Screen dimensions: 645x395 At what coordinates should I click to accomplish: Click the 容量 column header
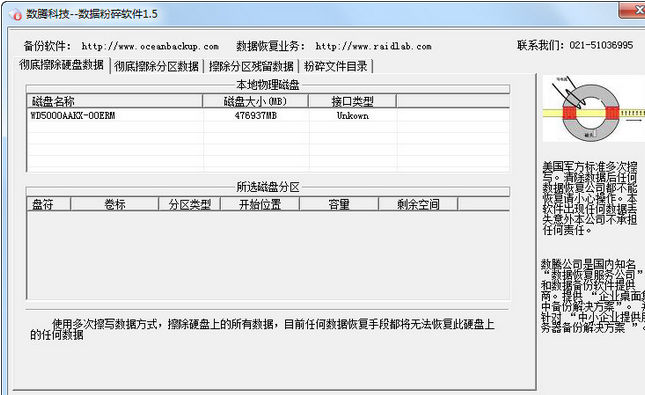pos(339,204)
